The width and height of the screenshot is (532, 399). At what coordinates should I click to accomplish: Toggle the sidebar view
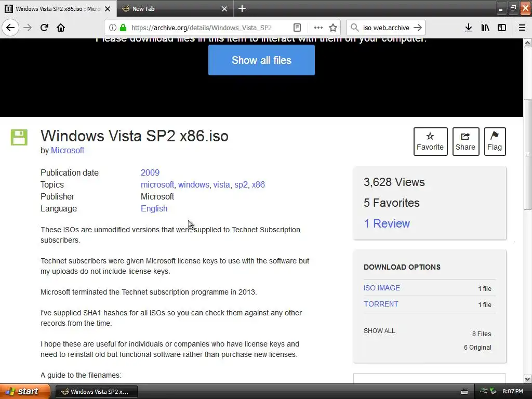click(502, 28)
